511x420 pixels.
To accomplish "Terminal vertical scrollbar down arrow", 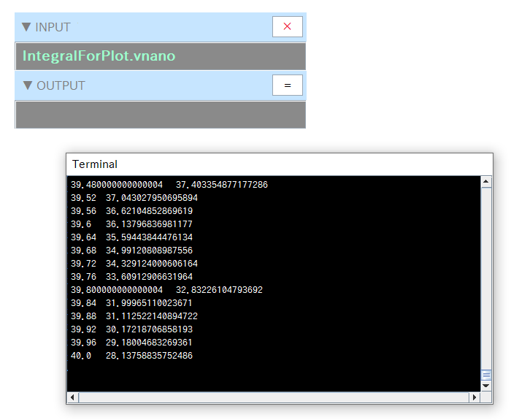I will pos(486,386).
